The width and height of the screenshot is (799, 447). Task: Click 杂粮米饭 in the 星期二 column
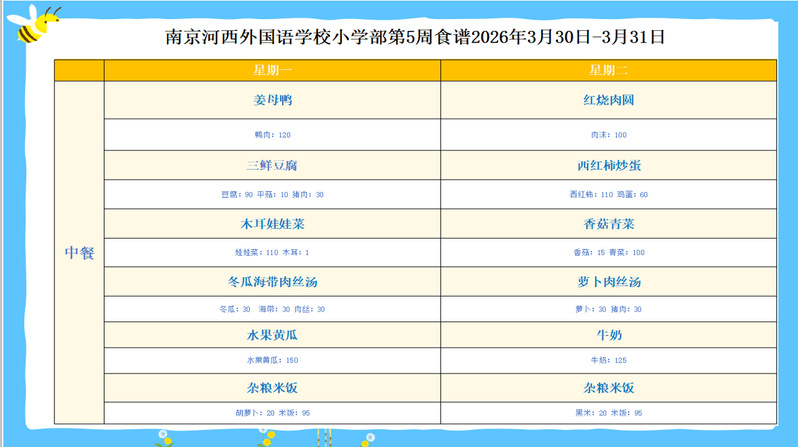point(608,388)
